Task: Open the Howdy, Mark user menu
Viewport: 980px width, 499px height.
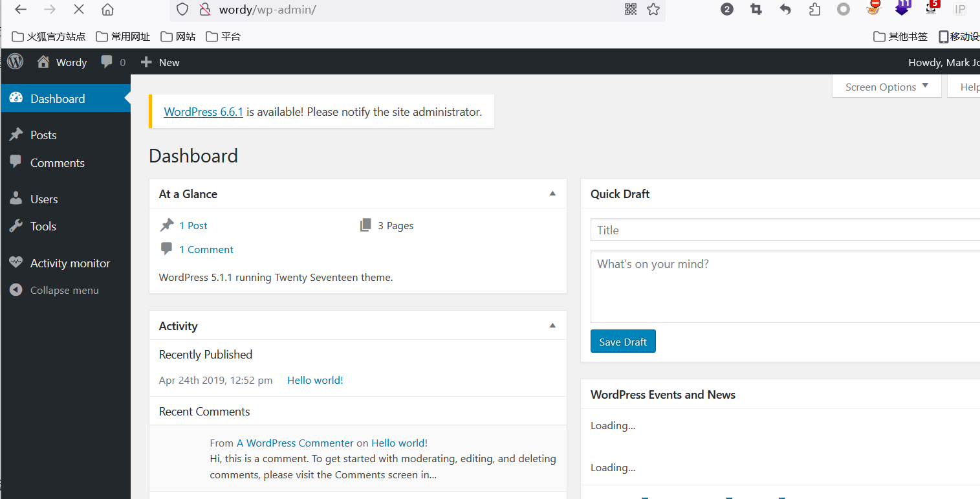Action: [x=943, y=62]
